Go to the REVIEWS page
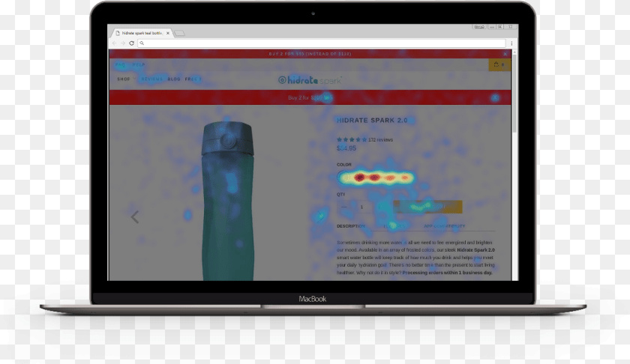Screen dimensions: 630x364 click(151, 79)
